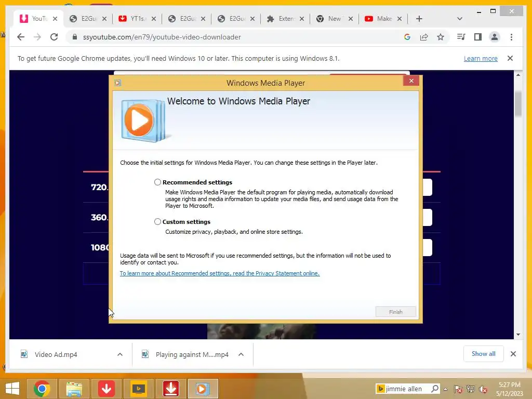Image resolution: width=532 pixels, height=399 pixels.
Task: Click the Finish button in Windows Media Player
Action: [395, 312]
